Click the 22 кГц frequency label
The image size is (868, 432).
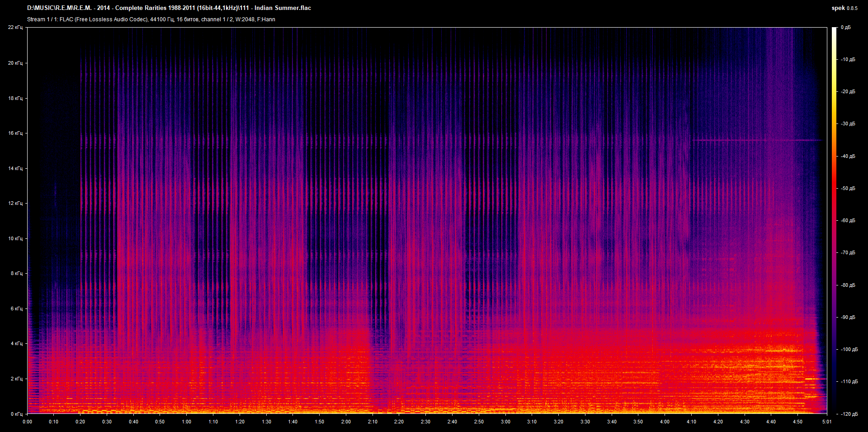(15, 28)
